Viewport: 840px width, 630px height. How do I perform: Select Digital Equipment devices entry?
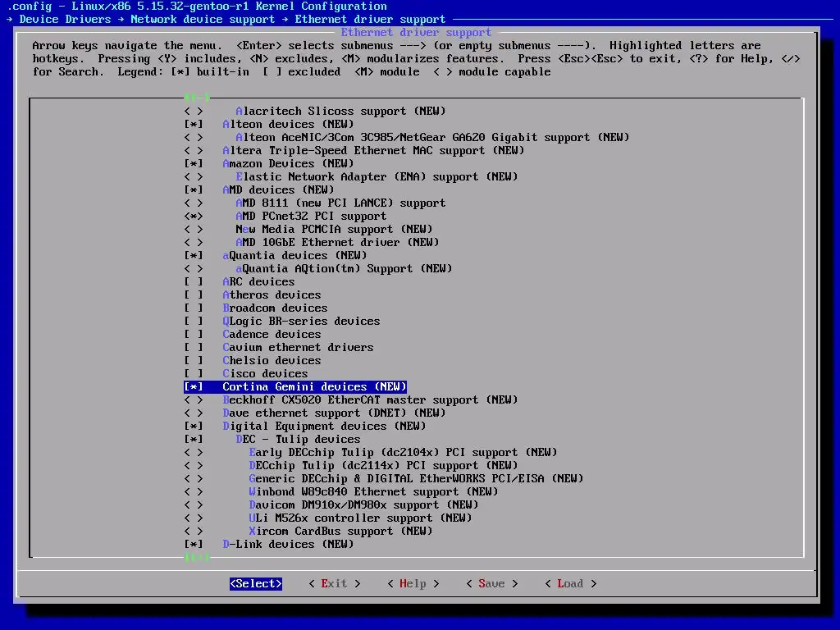324,426
